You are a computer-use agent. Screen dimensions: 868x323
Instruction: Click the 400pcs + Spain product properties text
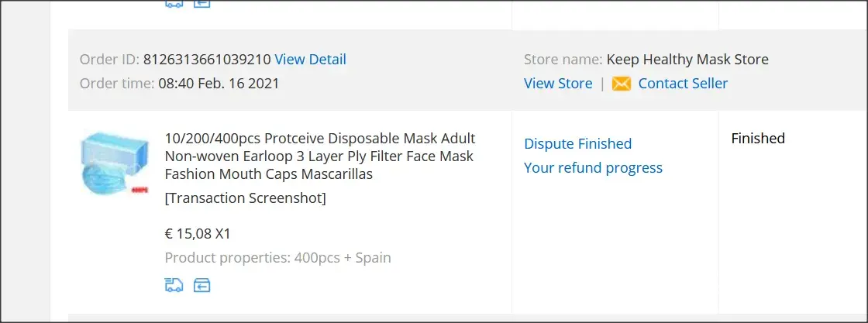pyautogui.click(x=343, y=258)
